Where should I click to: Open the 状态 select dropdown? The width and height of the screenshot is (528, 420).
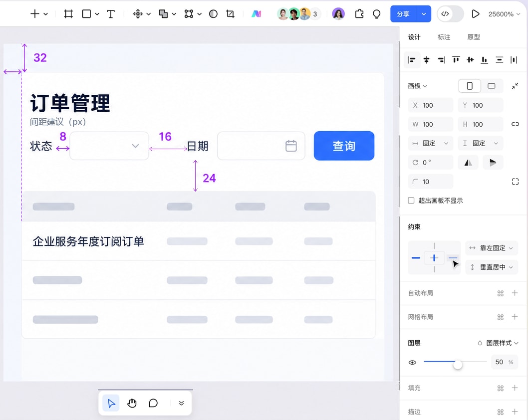click(x=109, y=146)
